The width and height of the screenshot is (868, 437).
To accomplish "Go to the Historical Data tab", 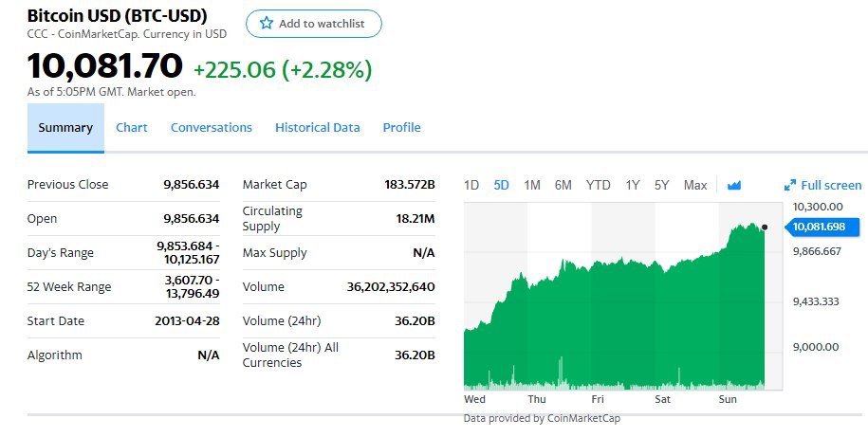I will pos(318,128).
